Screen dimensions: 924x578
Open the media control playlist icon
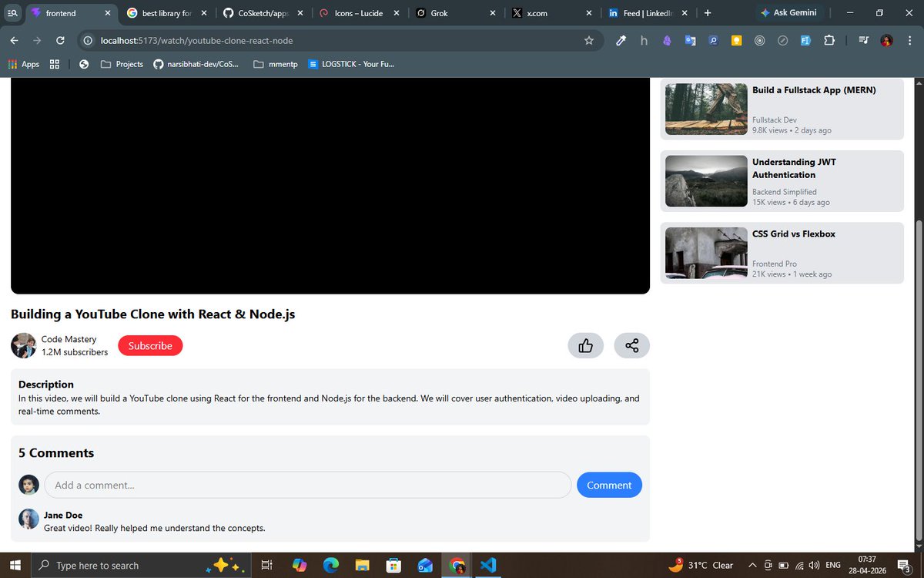point(863,41)
